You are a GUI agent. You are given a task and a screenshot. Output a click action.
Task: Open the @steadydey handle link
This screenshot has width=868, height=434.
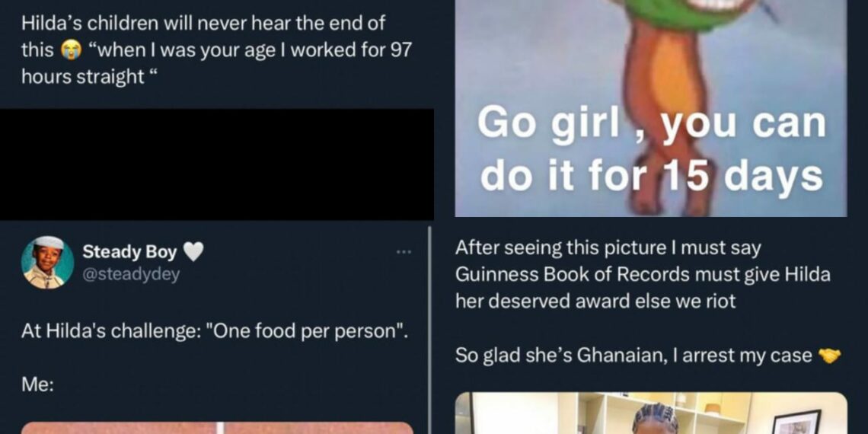131,274
